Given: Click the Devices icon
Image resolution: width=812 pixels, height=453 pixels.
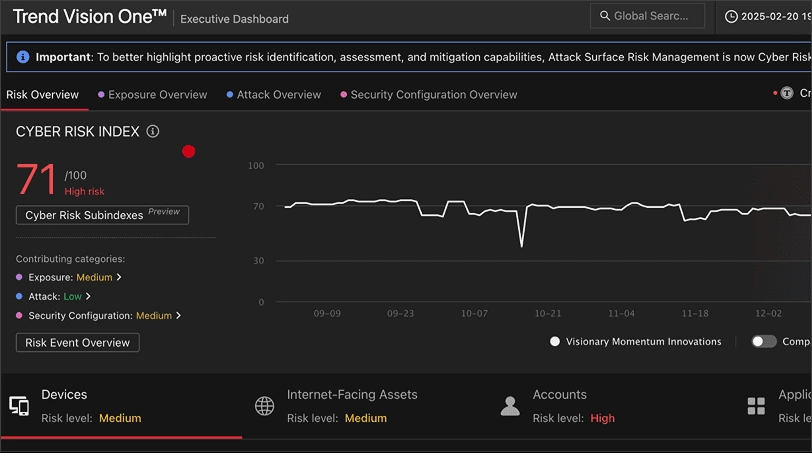Looking at the screenshot, I should [19, 406].
